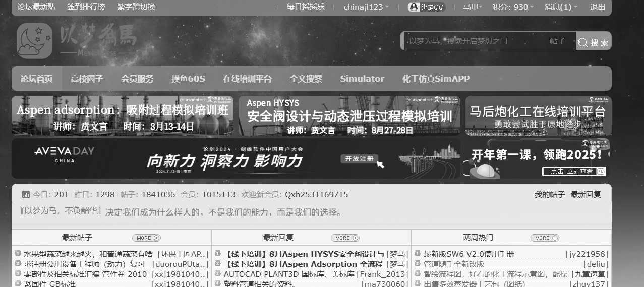Viewport: 644px width, 287px height.
Task: Open the AVEVA DAY China banner
Action: [x=236, y=159]
